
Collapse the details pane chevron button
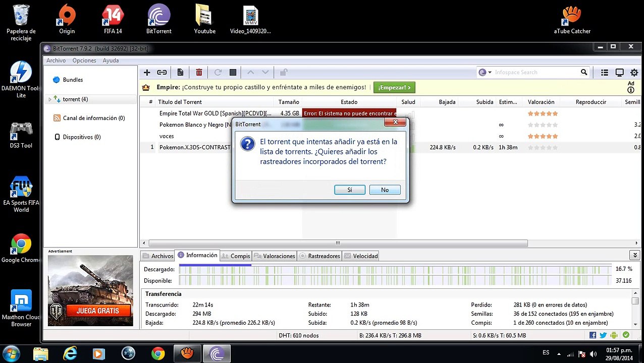[634, 256]
